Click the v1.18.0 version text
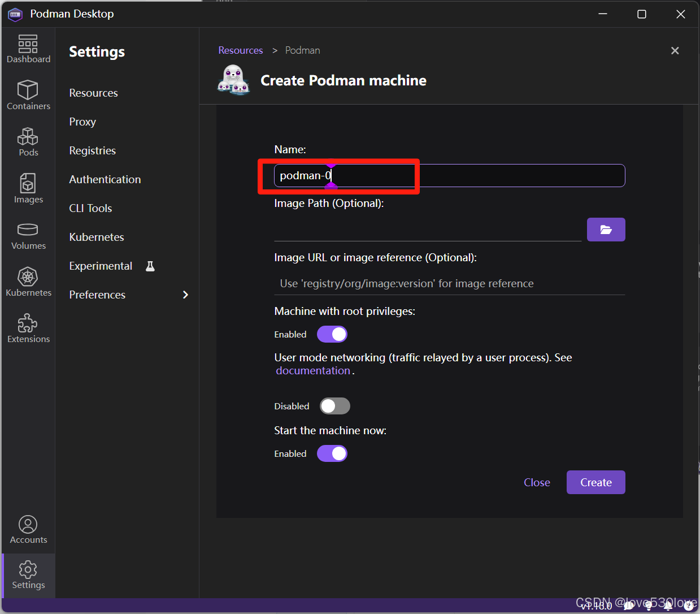Viewport: 700px width, 614px height. tap(597, 606)
